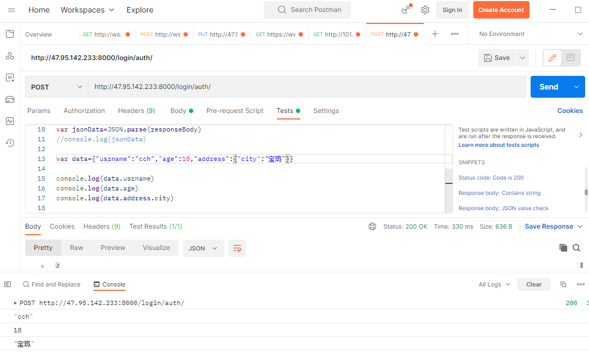
Task: Click the response search magnifier icon
Action: (576, 248)
